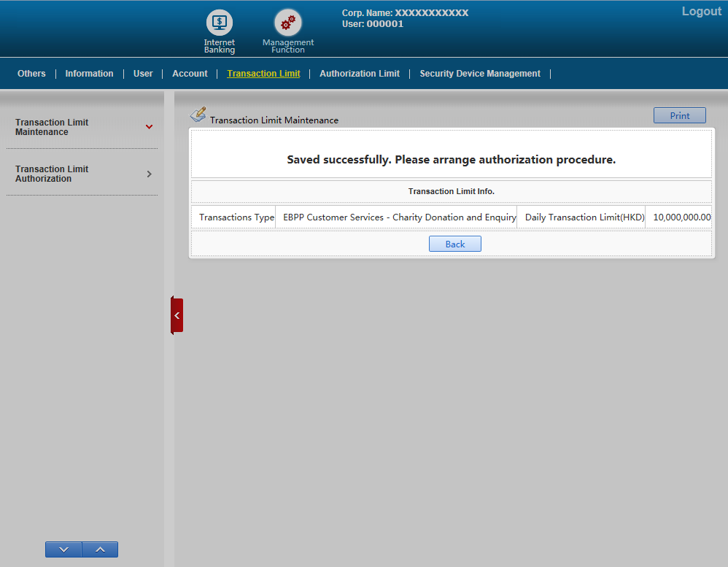Select Transaction Limit Maintenance in sidebar
Screen dimensions: 728x567
coord(52,127)
